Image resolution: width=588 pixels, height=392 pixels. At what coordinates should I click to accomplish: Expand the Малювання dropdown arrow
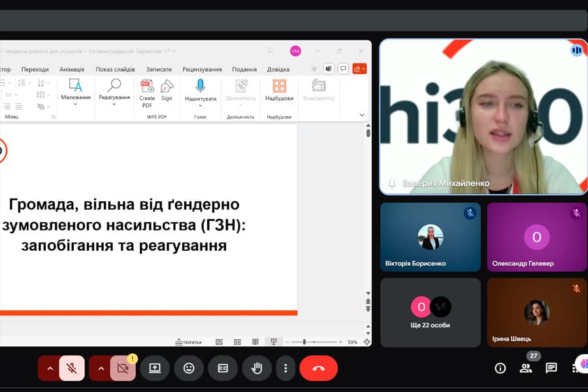click(x=75, y=105)
